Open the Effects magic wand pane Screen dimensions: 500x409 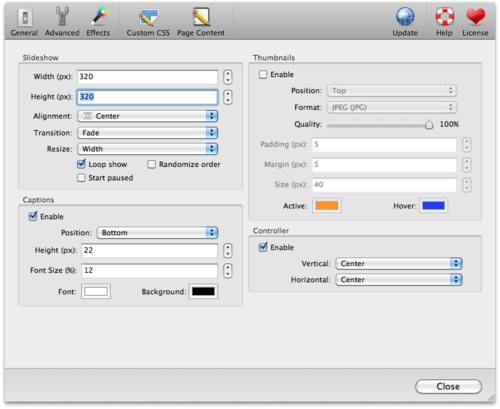pos(98,22)
